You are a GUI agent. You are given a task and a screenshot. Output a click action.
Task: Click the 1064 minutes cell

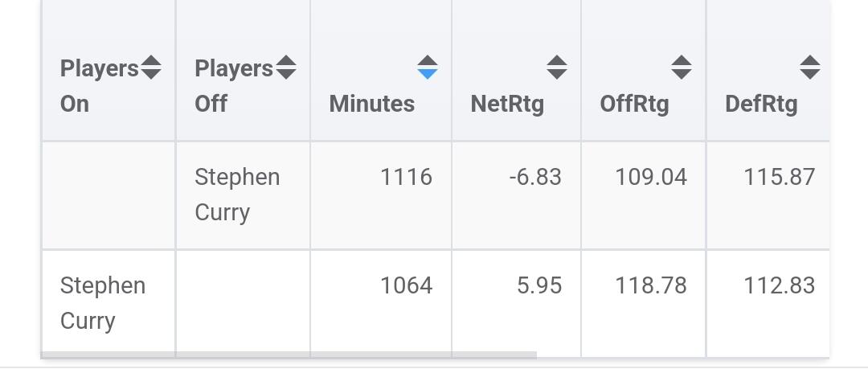tap(406, 285)
